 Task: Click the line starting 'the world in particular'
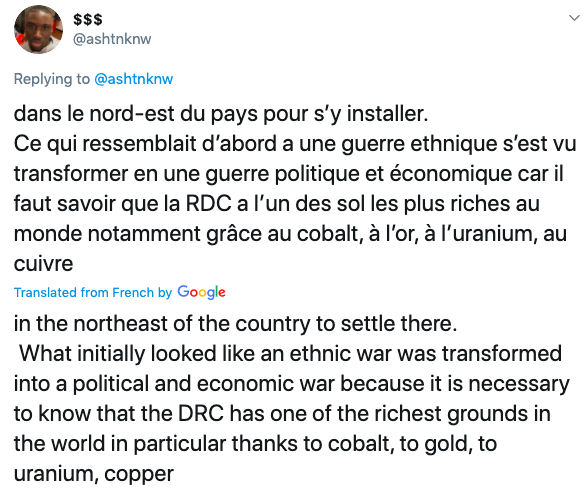pos(255,444)
